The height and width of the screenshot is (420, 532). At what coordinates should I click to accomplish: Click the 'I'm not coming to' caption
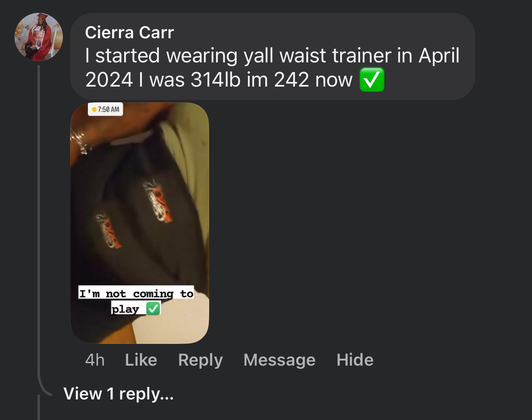(136, 293)
